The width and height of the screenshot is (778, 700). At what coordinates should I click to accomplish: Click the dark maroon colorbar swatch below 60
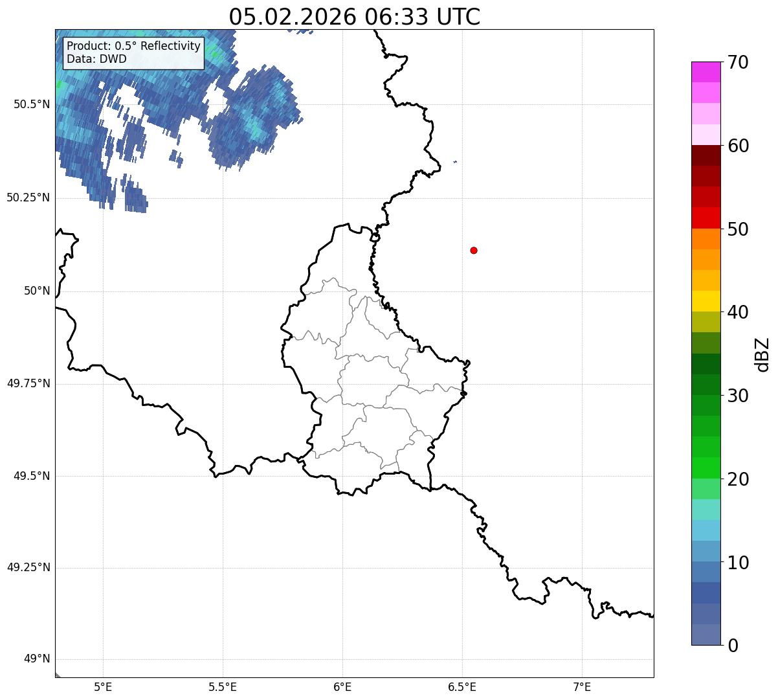pos(706,155)
